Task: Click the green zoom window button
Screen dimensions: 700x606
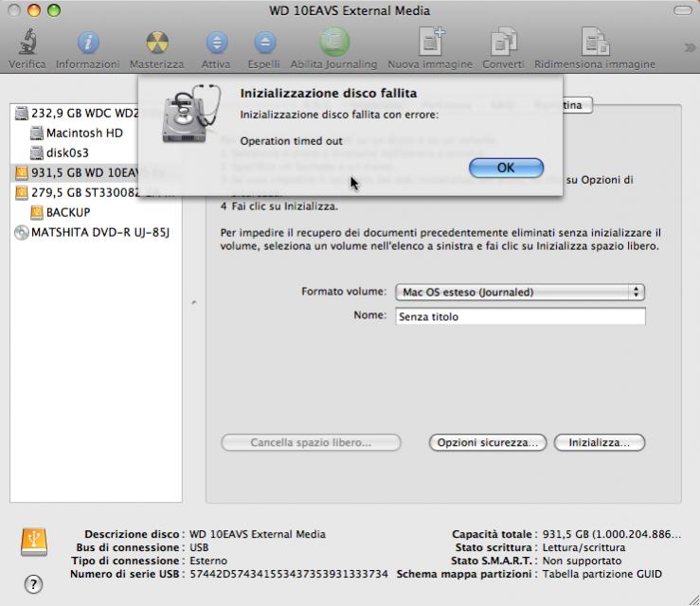Action: tap(54, 10)
